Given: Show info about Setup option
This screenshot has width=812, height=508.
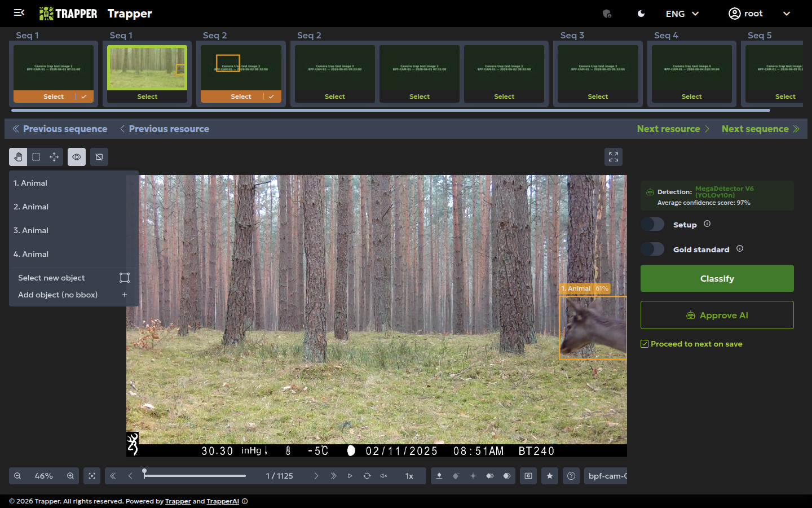Looking at the screenshot, I should 707,224.
